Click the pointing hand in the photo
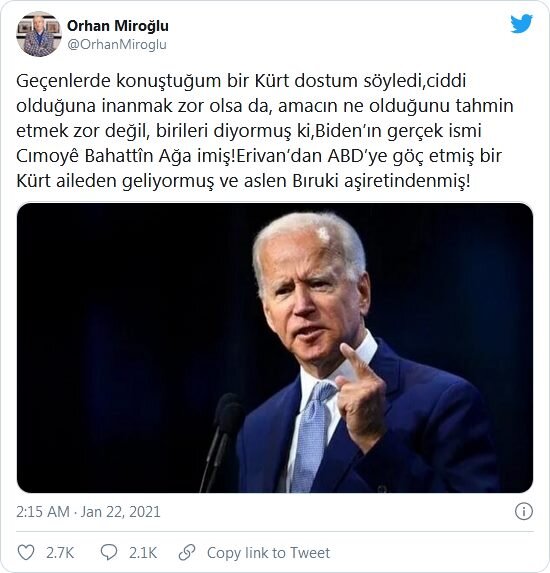This screenshot has width=550, height=573. tap(360, 395)
